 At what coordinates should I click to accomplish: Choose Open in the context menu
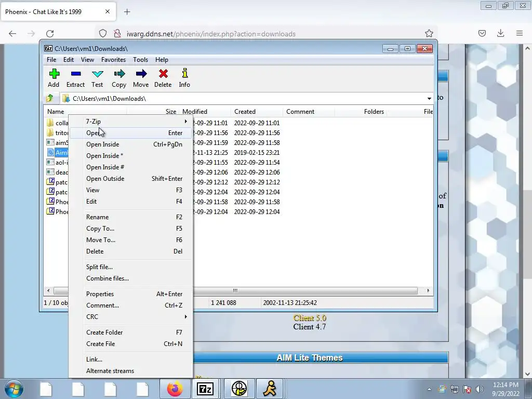(131, 133)
